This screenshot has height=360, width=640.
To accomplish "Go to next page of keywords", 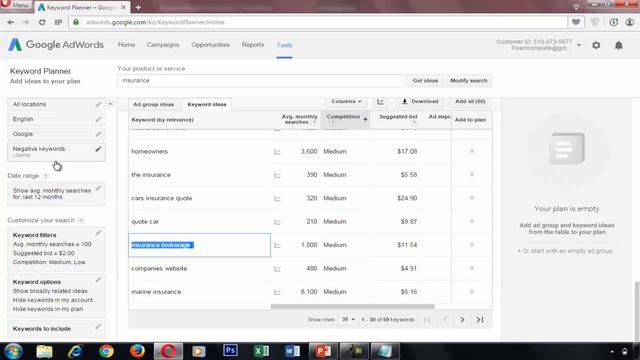I will [462, 320].
